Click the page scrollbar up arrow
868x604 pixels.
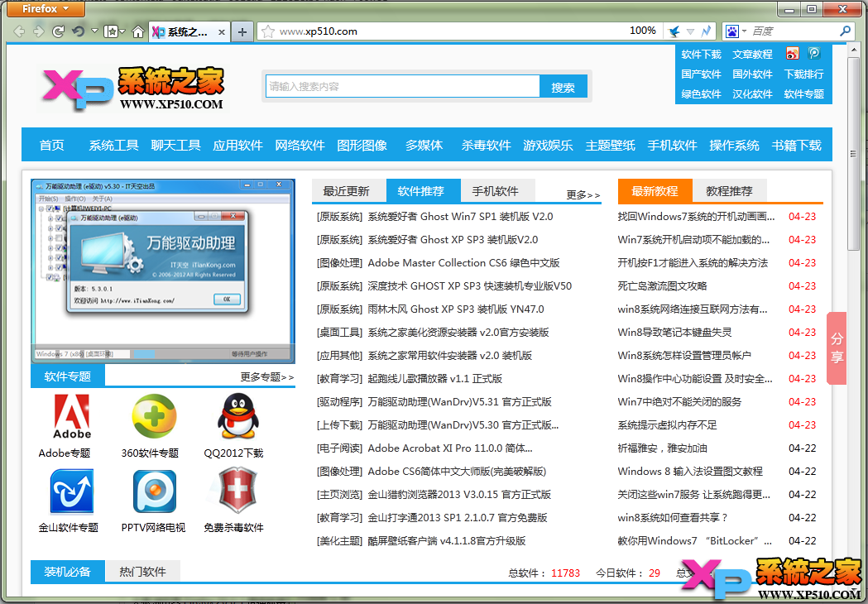[x=853, y=50]
